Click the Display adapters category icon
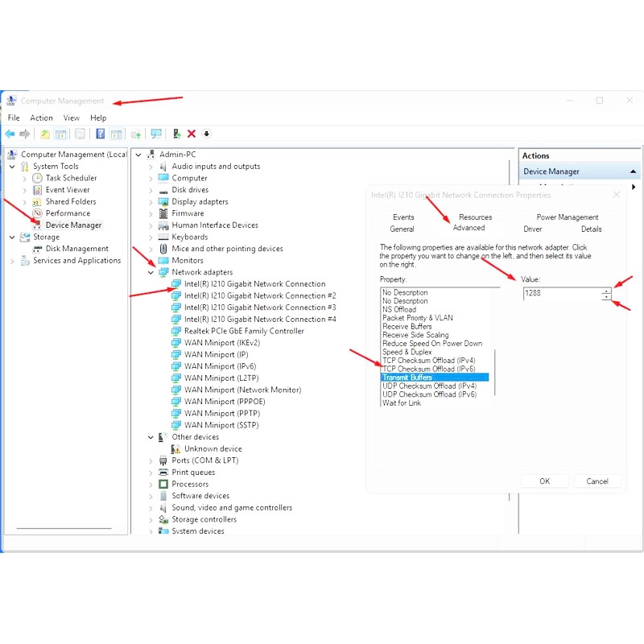Screen dimensions: 644x644 (163, 202)
